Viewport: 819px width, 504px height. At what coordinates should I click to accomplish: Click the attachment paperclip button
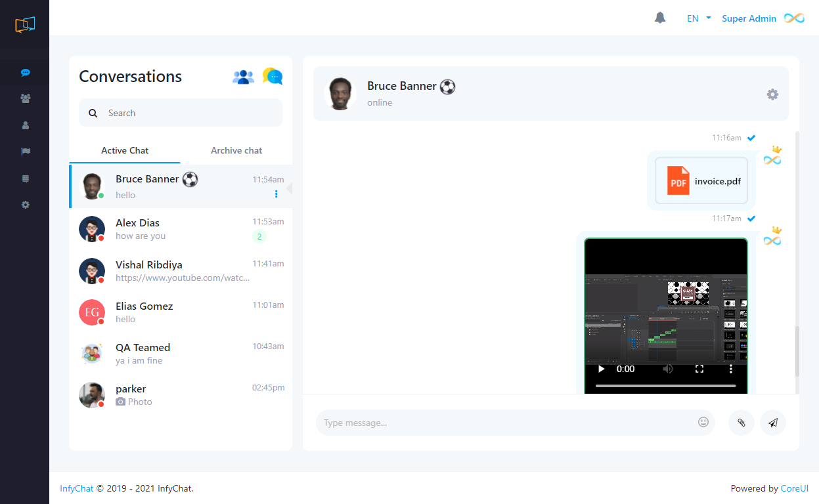741,423
